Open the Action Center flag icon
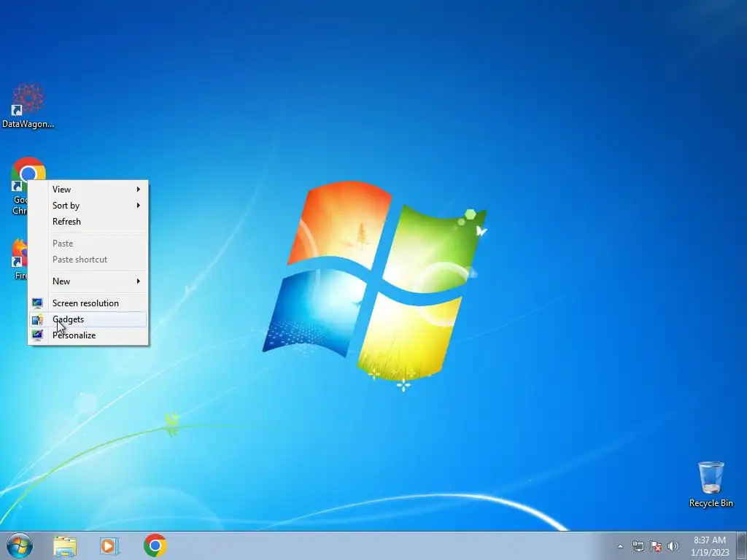Screen dimensions: 747x560 point(656,546)
